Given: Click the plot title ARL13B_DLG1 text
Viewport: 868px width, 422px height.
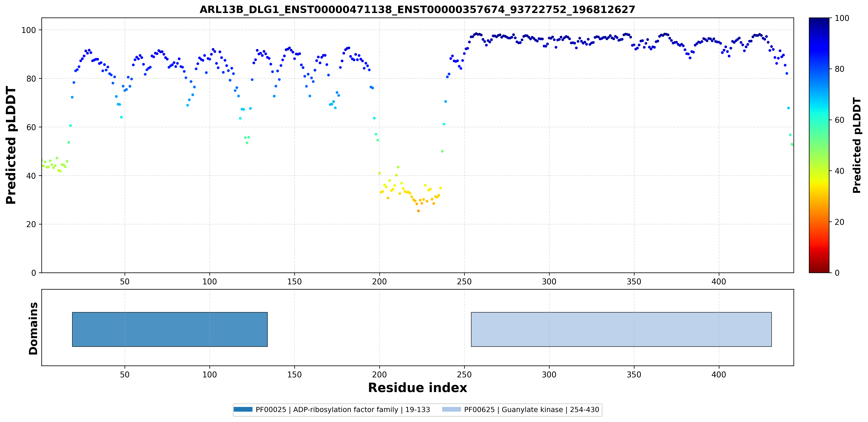Looking at the screenshot, I should tap(417, 9).
